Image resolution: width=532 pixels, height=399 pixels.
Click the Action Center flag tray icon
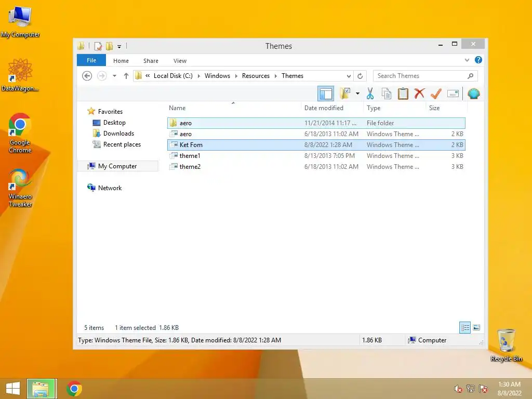click(483, 389)
